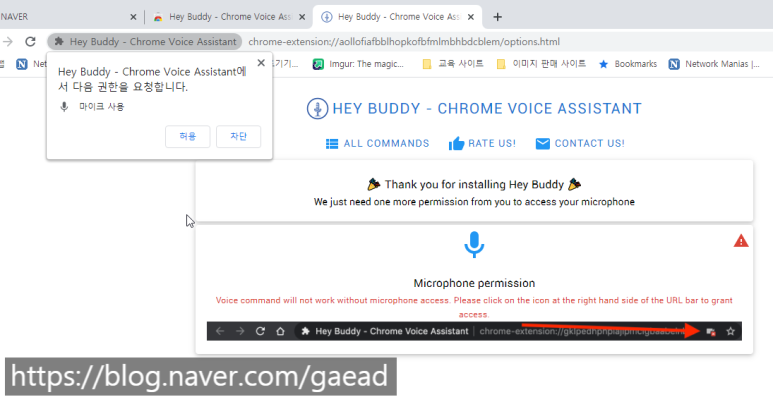Screen dimensions: 773x397
Task: Open RATE US! link
Action: coord(492,144)
